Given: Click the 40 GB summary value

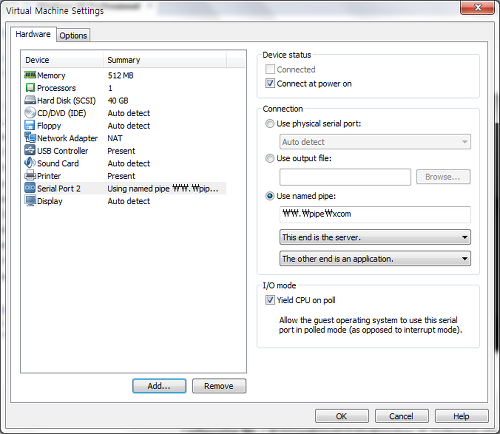Looking at the screenshot, I should 118,101.
